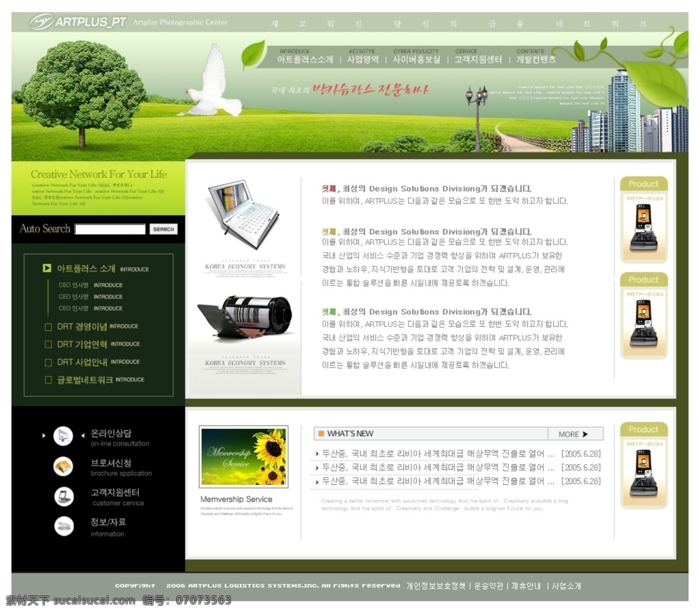Go to 고객지원센터 in top navigation

(478, 60)
